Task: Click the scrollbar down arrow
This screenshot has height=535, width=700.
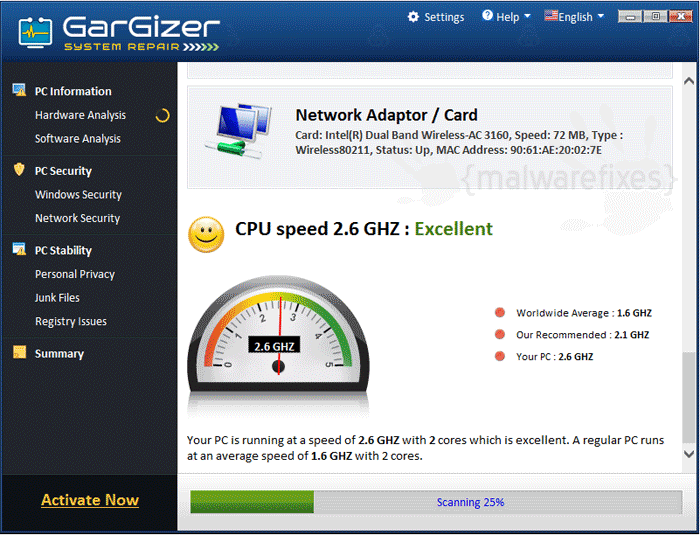Action: 689,454
